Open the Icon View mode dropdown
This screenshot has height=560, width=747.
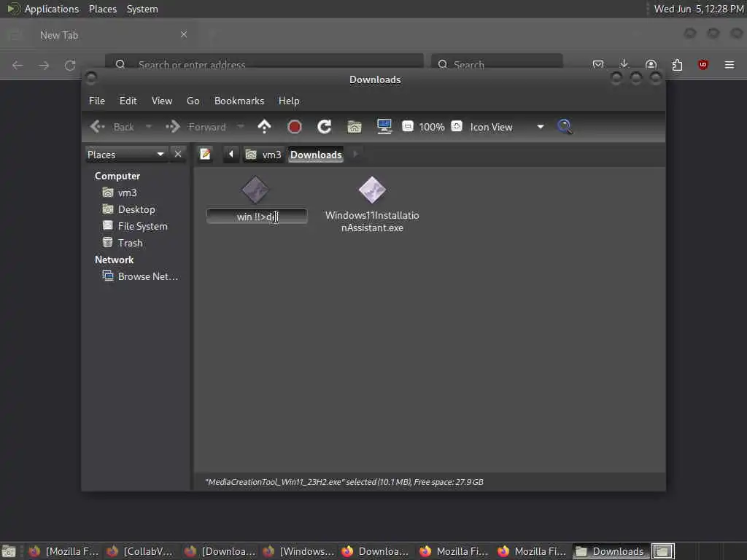(507, 127)
